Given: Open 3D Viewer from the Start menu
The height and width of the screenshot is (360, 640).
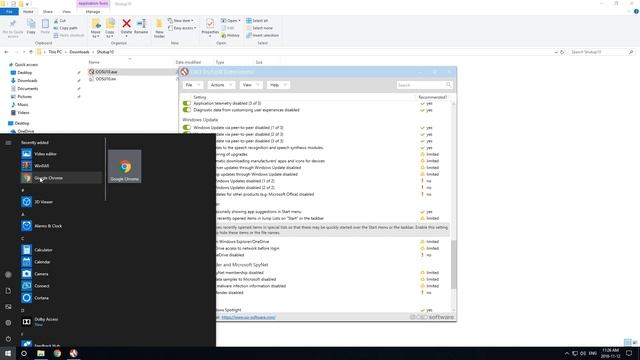Looking at the screenshot, I should pos(61,202).
